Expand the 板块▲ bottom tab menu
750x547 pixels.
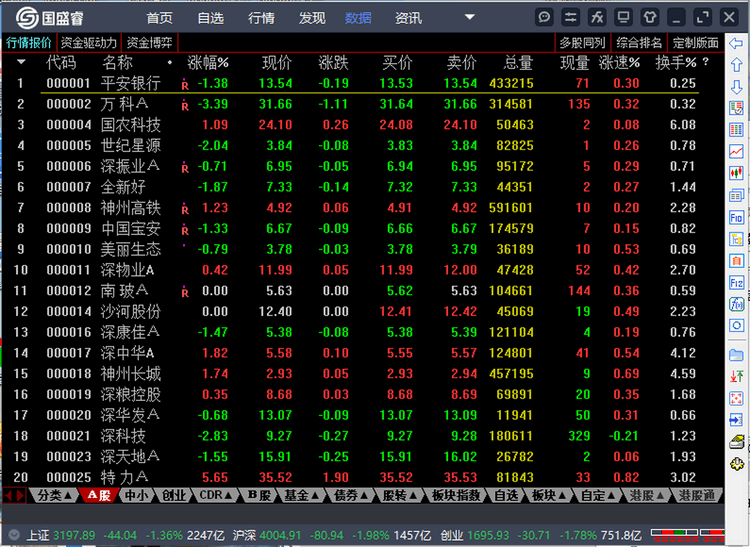549,495
